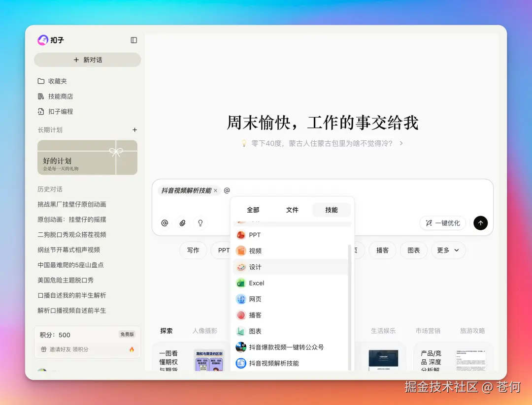Image resolution: width=532 pixels, height=405 pixels.
Task: Select the PPT skill in the popup list
Action: 255,235
